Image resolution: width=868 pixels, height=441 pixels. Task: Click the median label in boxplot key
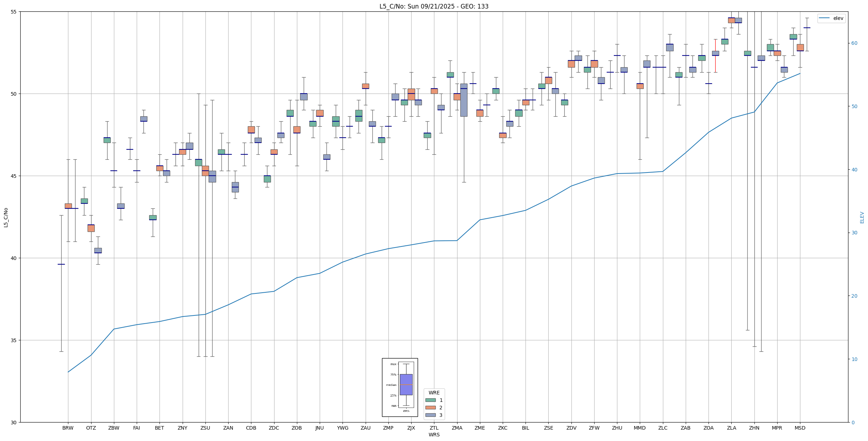point(391,385)
